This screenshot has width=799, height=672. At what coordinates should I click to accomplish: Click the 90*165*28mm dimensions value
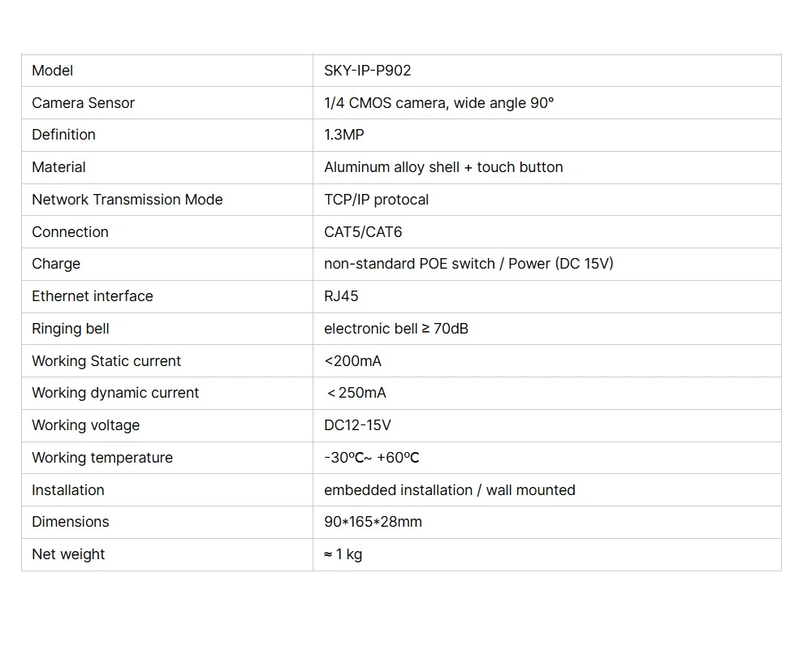(373, 522)
